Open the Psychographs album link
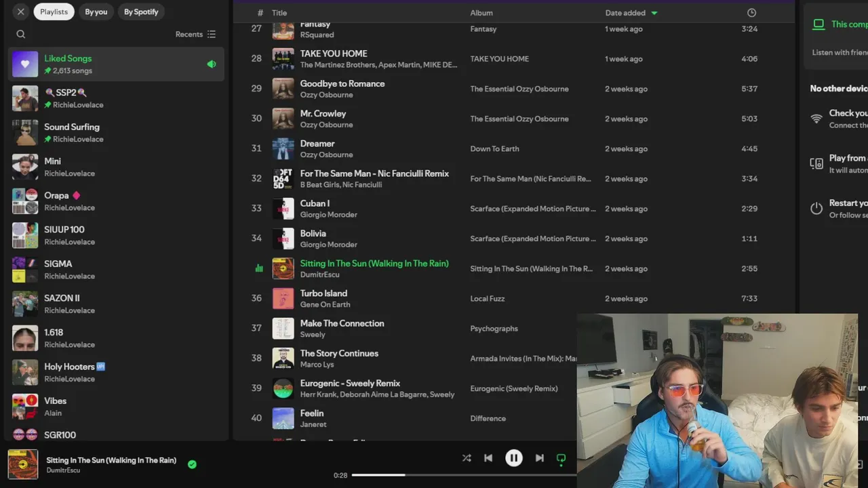 [494, 329]
